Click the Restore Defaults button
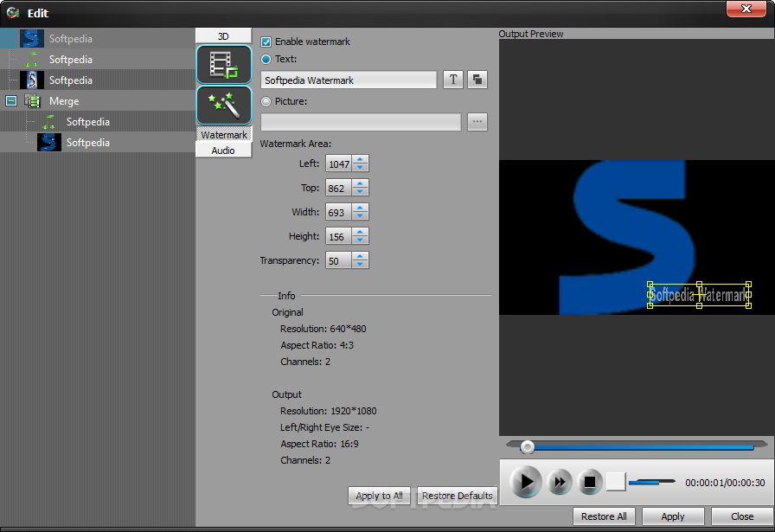Viewport: 775px width, 532px height. tap(458, 496)
